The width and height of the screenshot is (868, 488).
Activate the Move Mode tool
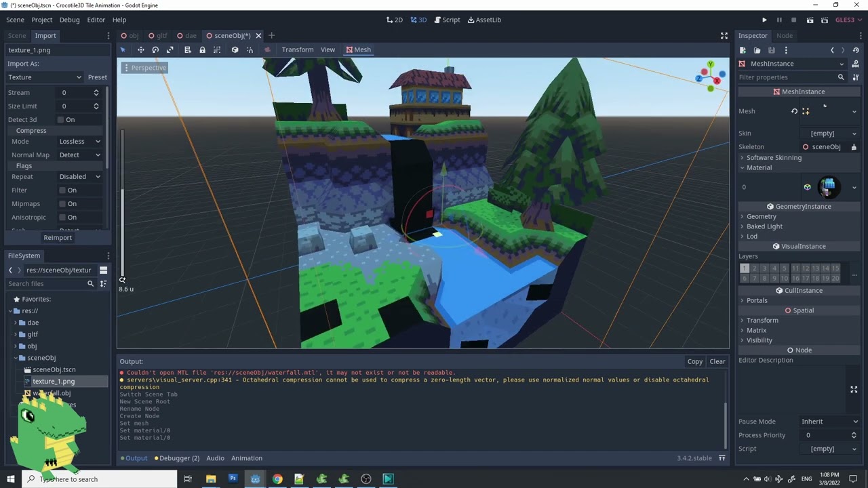coord(141,49)
